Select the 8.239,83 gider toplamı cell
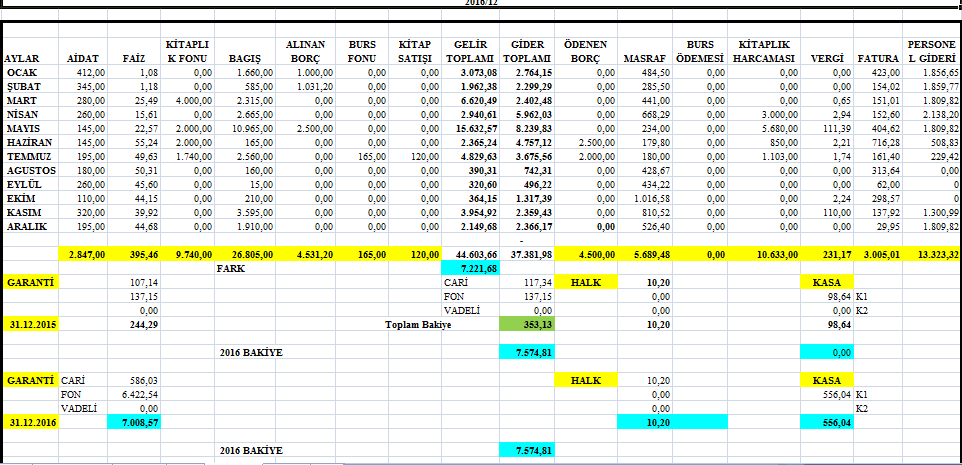The image size is (962, 465). pyautogui.click(x=527, y=129)
